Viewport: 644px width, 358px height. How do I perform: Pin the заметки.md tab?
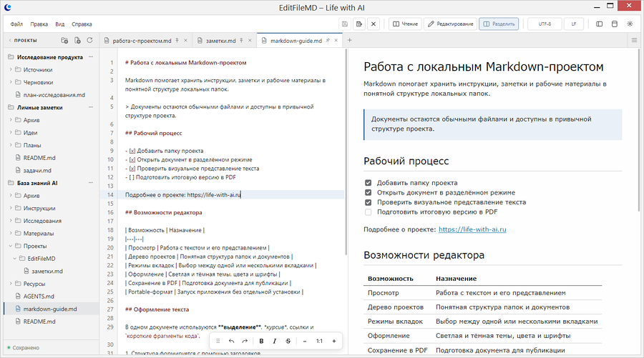pos(242,41)
